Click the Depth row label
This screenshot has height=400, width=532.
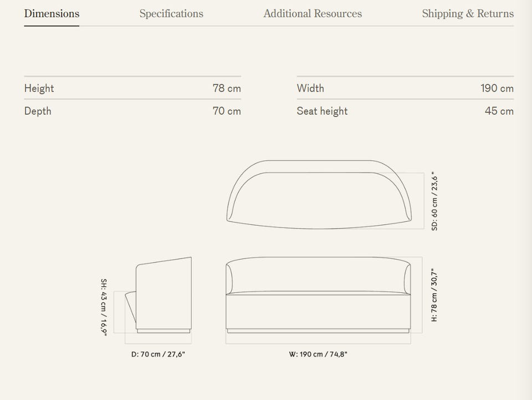(x=38, y=111)
